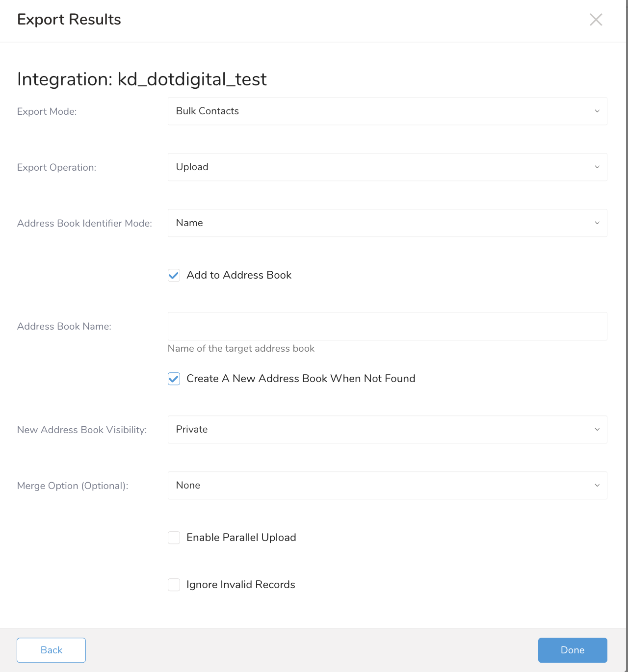The width and height of the screenshot is (628, 672).
Task: Open the Merge Option dropdown
Action: [x=387, y=486]
